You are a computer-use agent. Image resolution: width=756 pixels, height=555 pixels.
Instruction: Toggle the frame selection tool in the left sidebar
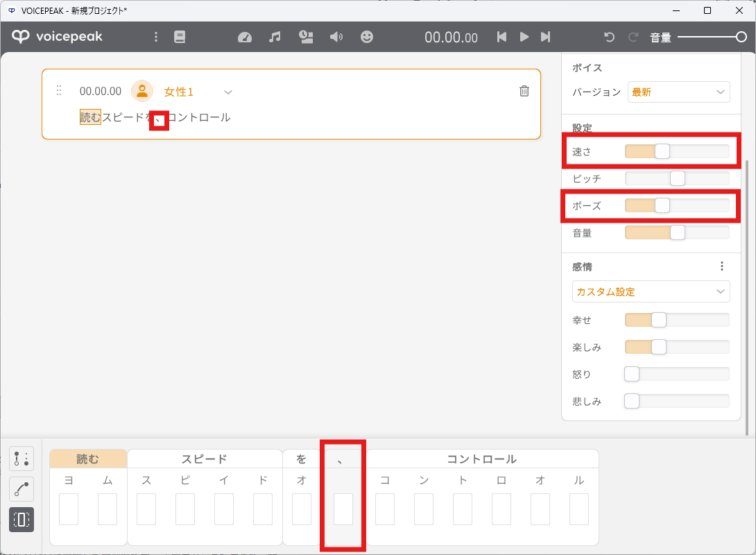pyautogui.click(x=22, y=520)
